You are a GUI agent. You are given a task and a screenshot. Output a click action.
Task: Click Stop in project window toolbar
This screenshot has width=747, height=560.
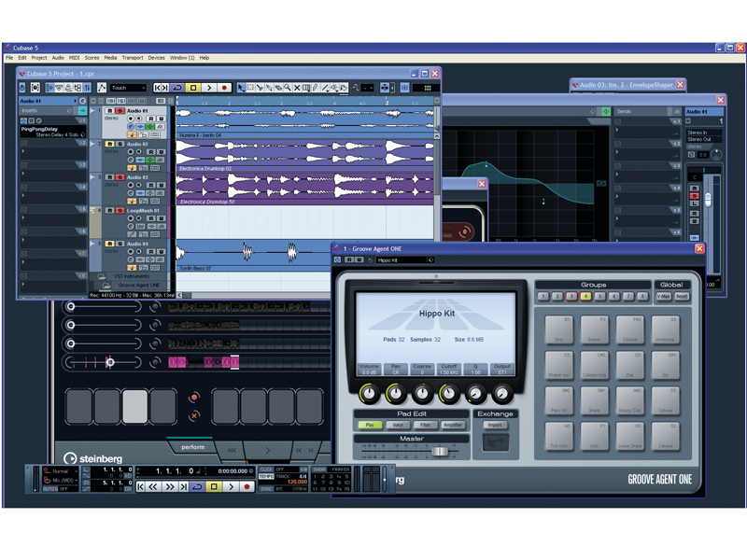[193, 88]
